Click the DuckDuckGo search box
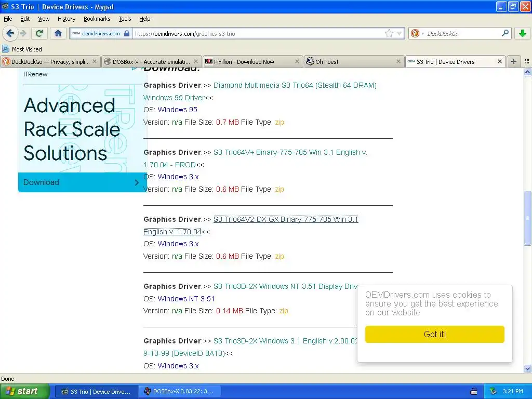Screen dimensions: 532x399 point(463,34)
